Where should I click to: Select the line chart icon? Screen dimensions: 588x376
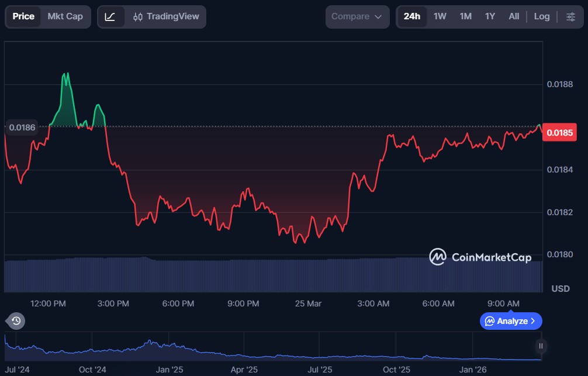(x=110, y=16)
